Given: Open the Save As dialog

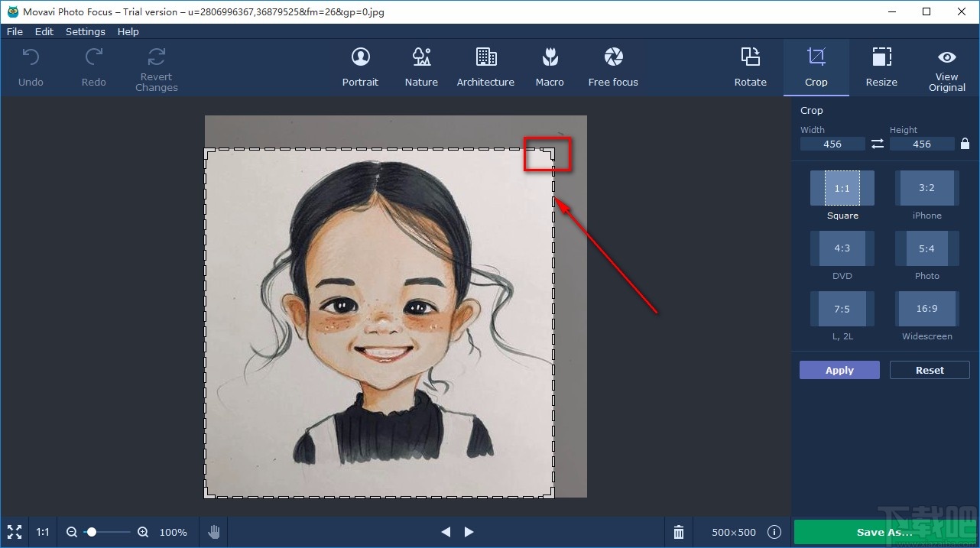Looking at the screenshot, I should pos(884,532).
